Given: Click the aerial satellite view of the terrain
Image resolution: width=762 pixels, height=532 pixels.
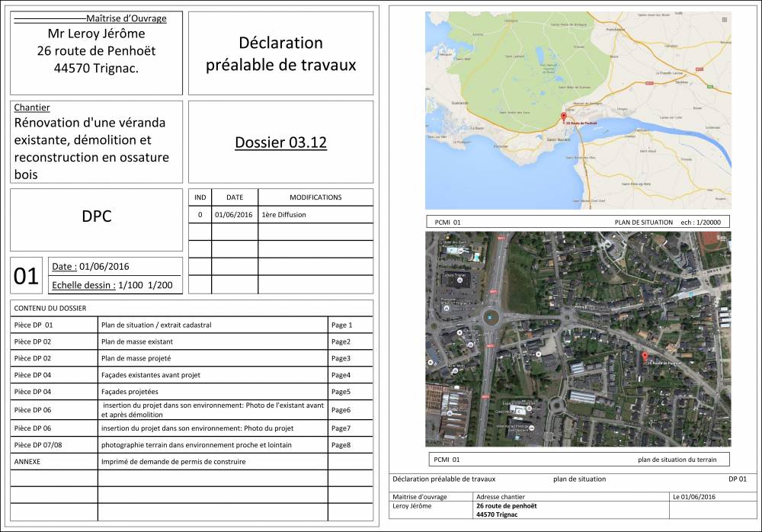Looking at the screenshot, I should (578, 339).
